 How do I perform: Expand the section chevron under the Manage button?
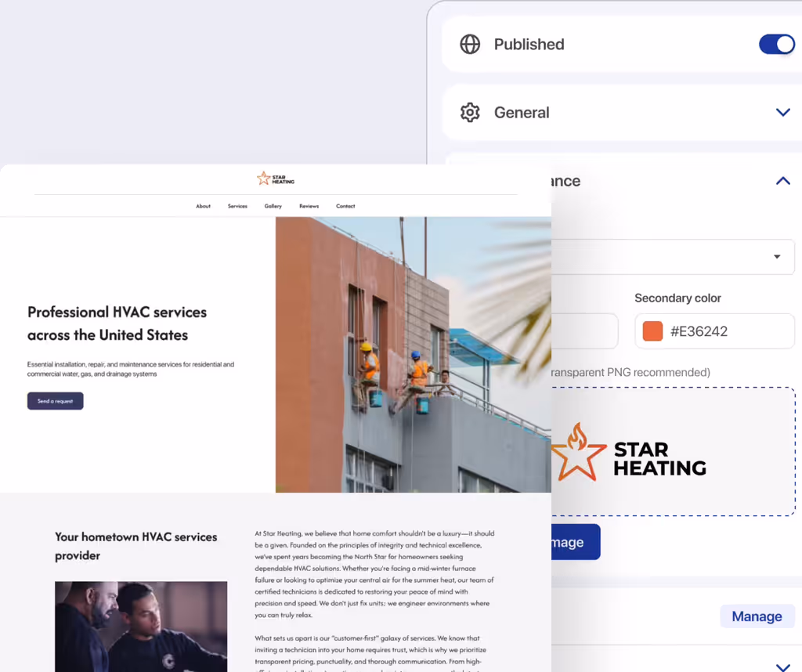(782, 667)
